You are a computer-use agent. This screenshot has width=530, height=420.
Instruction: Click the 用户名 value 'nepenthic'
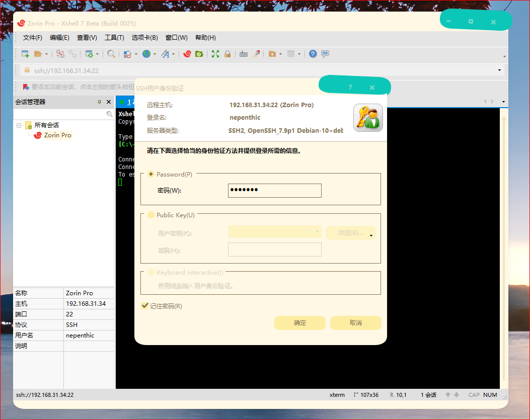[x=80, y=335]
